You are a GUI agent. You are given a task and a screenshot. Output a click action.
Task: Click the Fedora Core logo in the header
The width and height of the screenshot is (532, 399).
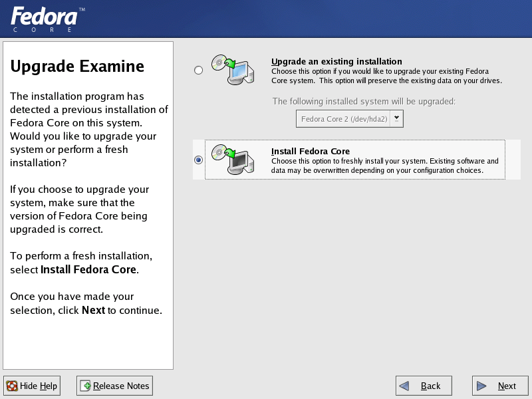48,19
